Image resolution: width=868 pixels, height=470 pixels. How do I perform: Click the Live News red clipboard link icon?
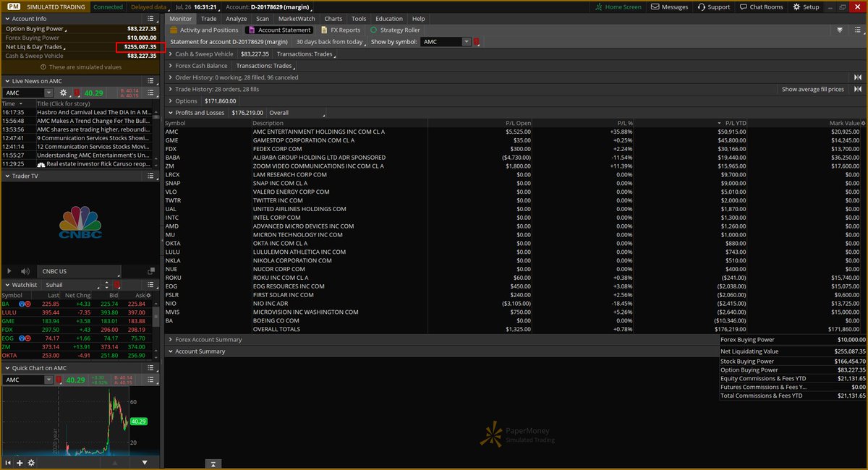[x=77, y=93]
